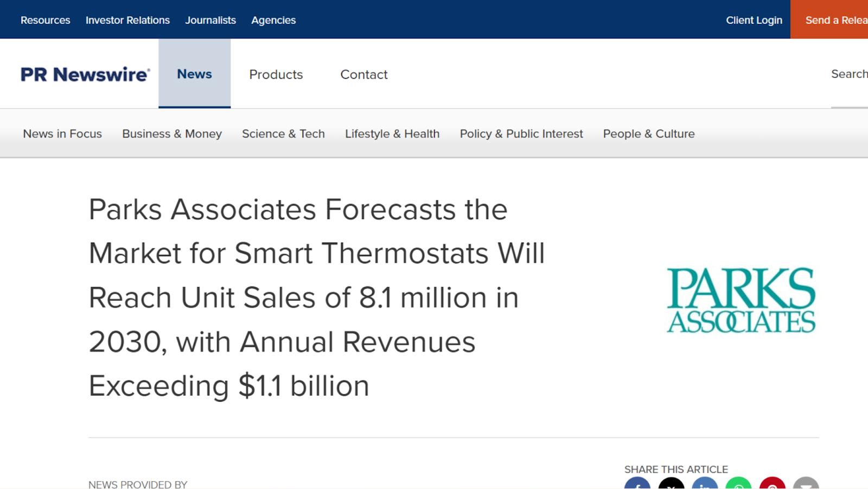Focus the Search field
Viewport: 868px width, 489px height.
(x=850, y=74)
